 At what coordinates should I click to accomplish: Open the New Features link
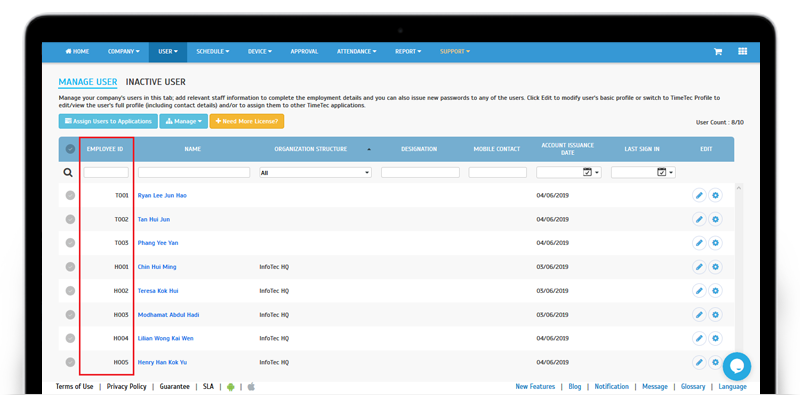coord(535,387)
